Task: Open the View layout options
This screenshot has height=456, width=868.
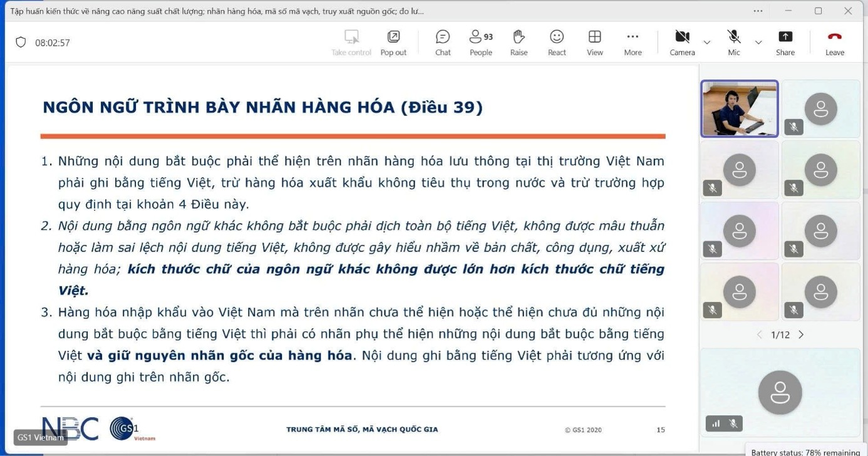Action: (595, 43)
